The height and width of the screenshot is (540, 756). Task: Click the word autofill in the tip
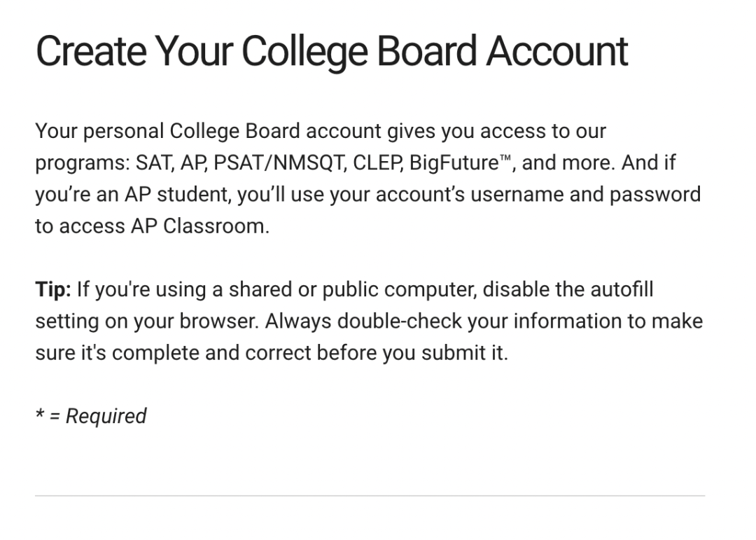point(622,290)
